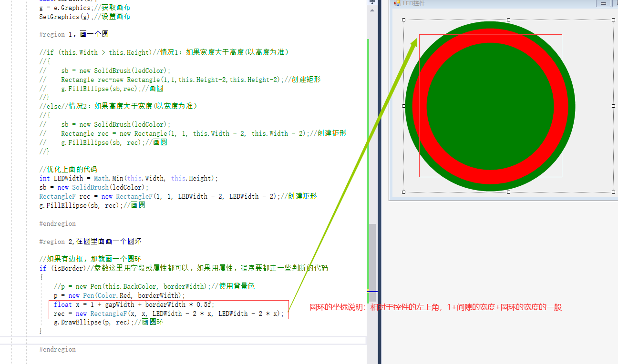Minimize the LED控件 designer form
Screen dimensions: 618x364
point(603,3)
